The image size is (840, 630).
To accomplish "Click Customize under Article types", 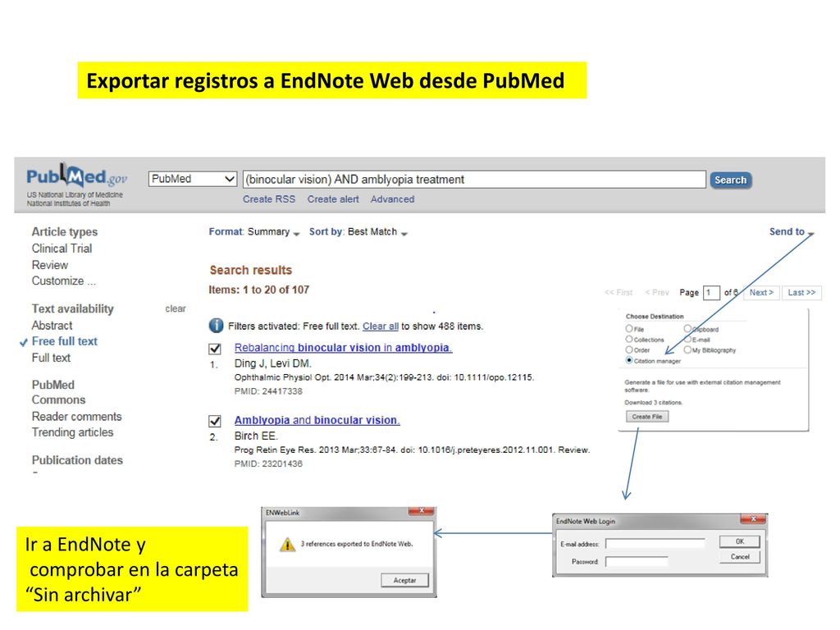I will pyautogui.click(x=64, y=281).
